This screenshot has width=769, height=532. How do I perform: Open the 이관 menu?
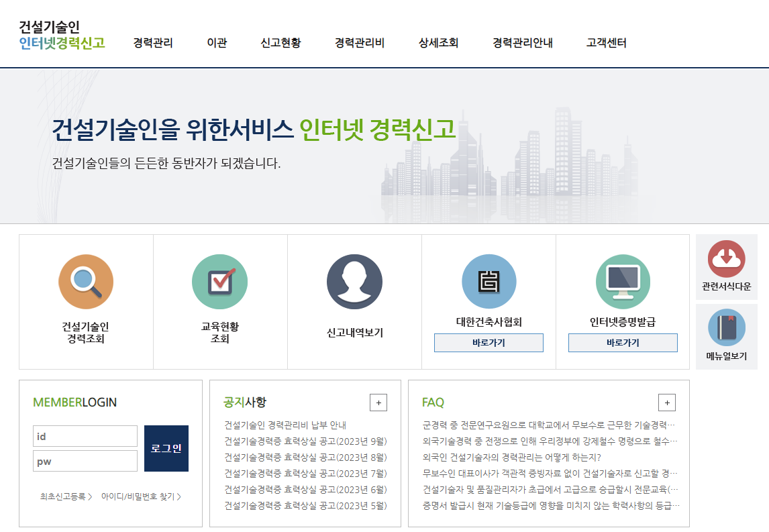[x=217, y=43]
